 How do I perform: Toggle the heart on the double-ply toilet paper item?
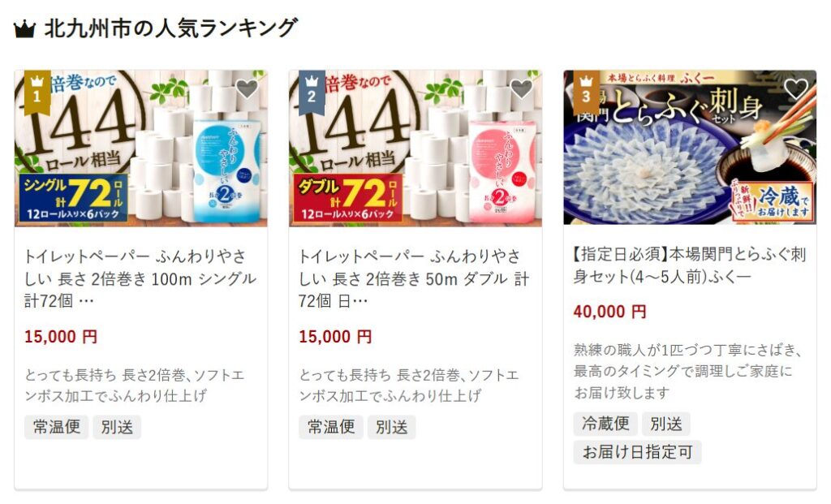[521, 89]
